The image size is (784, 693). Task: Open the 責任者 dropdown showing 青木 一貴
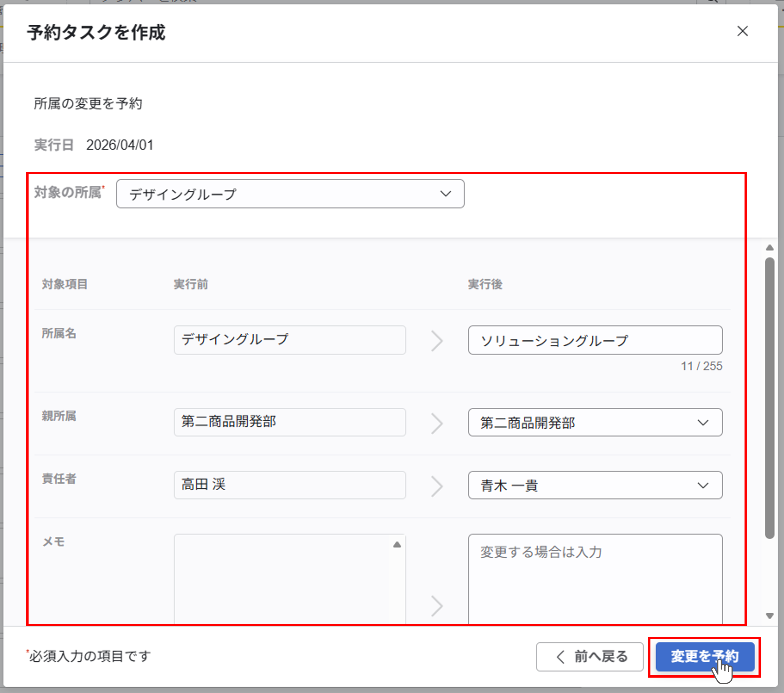pyautogui.click(x=594, y=485)
